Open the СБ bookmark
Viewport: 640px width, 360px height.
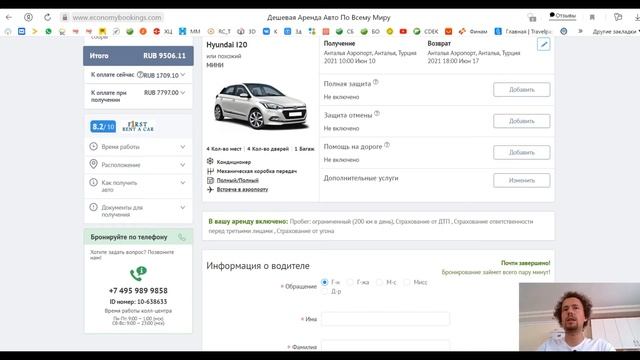point(345,31)
